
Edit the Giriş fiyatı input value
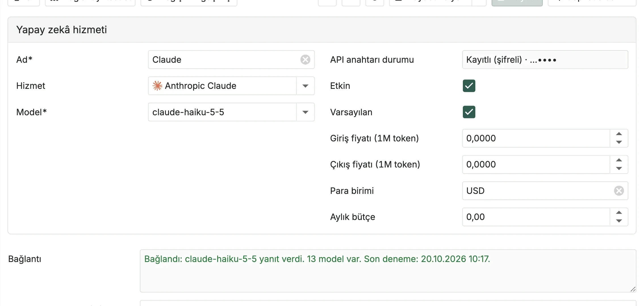(x=536, y=138)
